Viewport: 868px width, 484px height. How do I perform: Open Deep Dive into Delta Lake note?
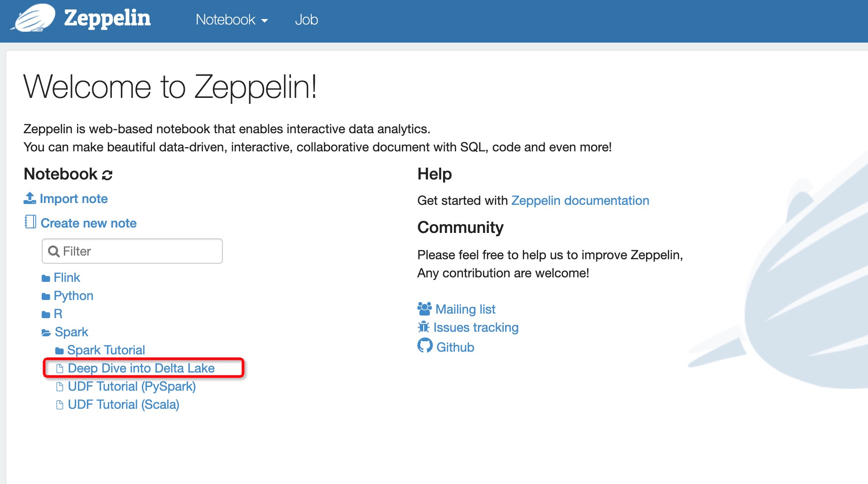click(x=141, y=368)
